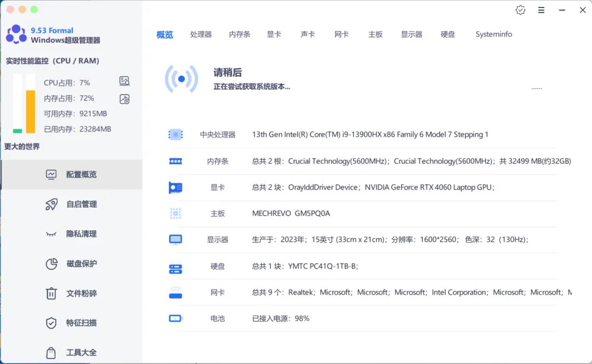Click the 显示器 monitor icon
The width and height of the screenshot is (592, 364).
[175, 240]
